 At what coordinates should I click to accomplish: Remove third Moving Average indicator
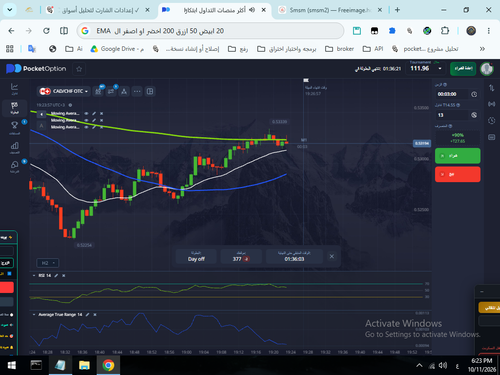click(x=101, y=127)
